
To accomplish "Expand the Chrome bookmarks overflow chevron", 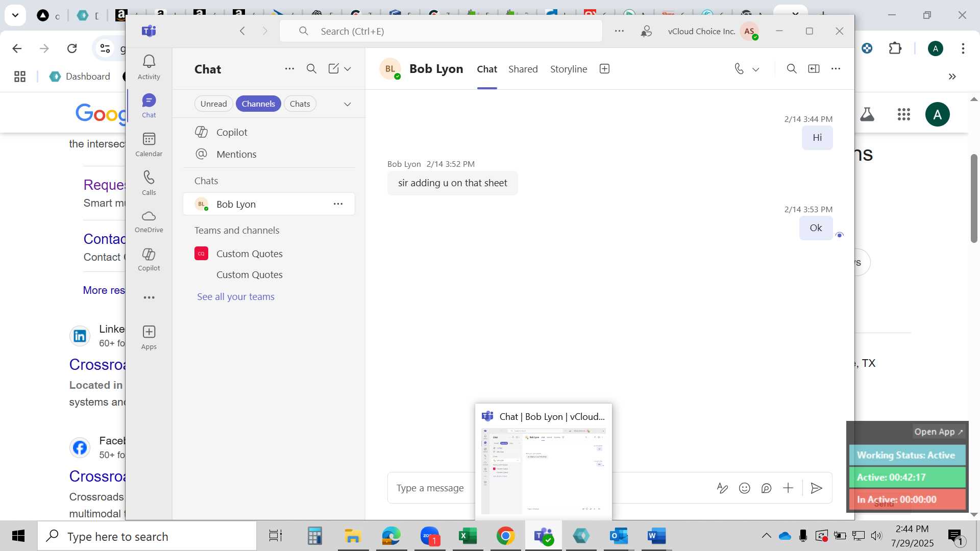I will [x=952, y=77].
